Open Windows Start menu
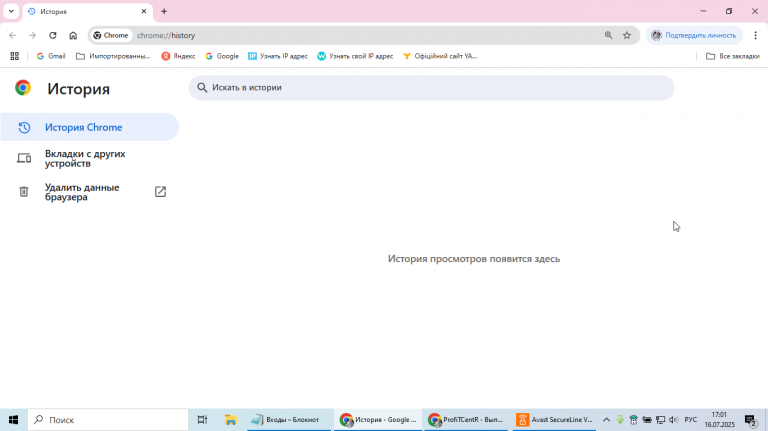 tap(13, 420)
